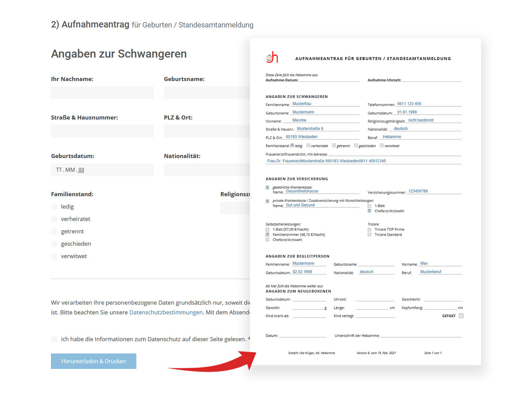
Task: Toggle the GEFAXT checkbox in the PDF
Action: click(x=461, y=316)
